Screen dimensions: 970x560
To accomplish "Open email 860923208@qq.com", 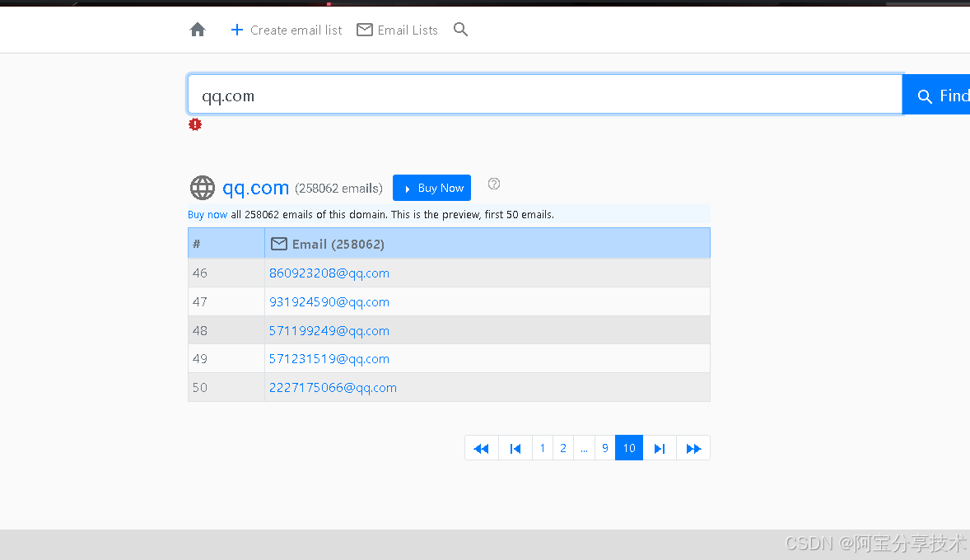I will (329, 273).
